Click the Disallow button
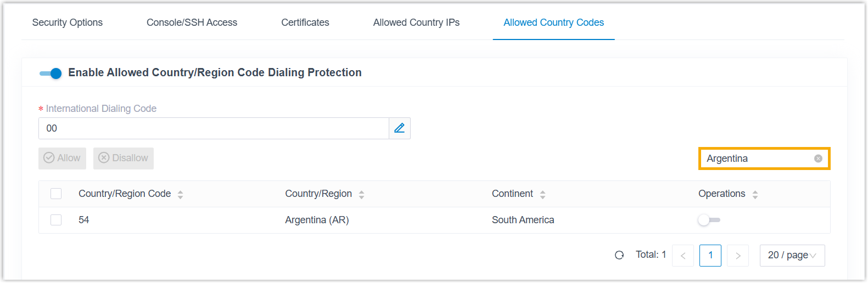This screenshot has height=283, width=868. 124,159
